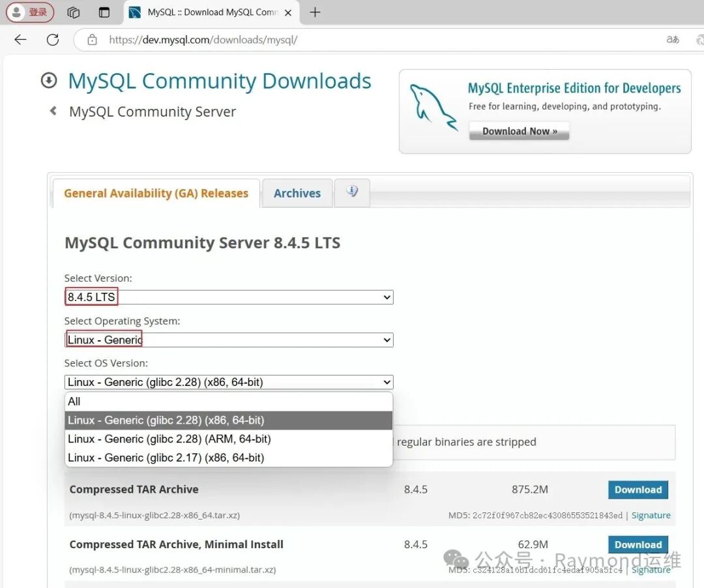The image size is (704, 588).
Task: Choose glibc 2.17 x86 64-bit option
Action: [229, 458]
